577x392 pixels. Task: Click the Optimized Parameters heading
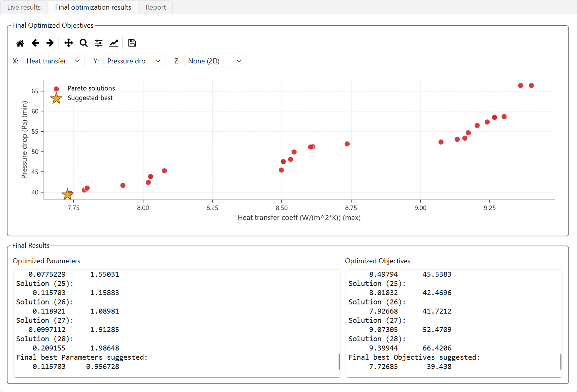pyautogui.click(x=47, y=261)
